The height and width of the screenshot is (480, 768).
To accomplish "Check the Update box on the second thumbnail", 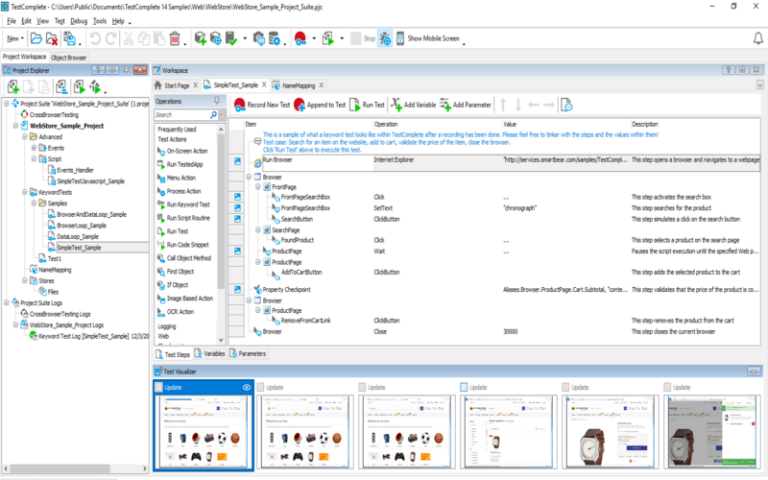I will click(x=262, y=386).
